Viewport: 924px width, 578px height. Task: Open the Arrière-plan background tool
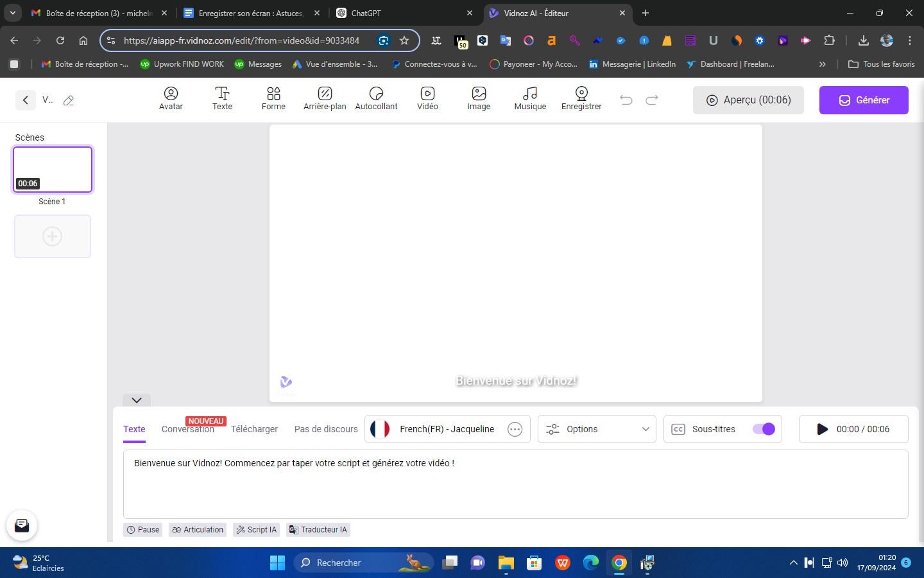click(325, 99)
